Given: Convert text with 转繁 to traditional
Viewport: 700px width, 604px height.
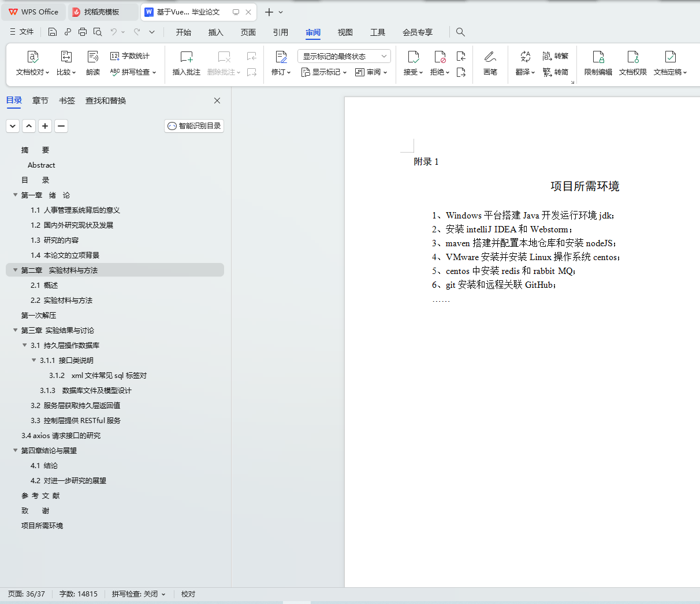Looking at the screenshot, I should (x=556, y=56).
